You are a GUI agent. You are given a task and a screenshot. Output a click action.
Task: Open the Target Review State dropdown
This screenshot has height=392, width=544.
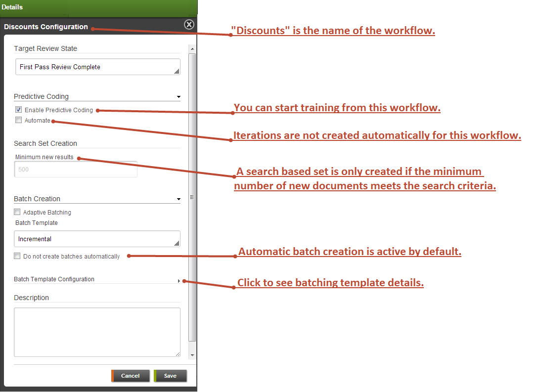tap(97, 67)
